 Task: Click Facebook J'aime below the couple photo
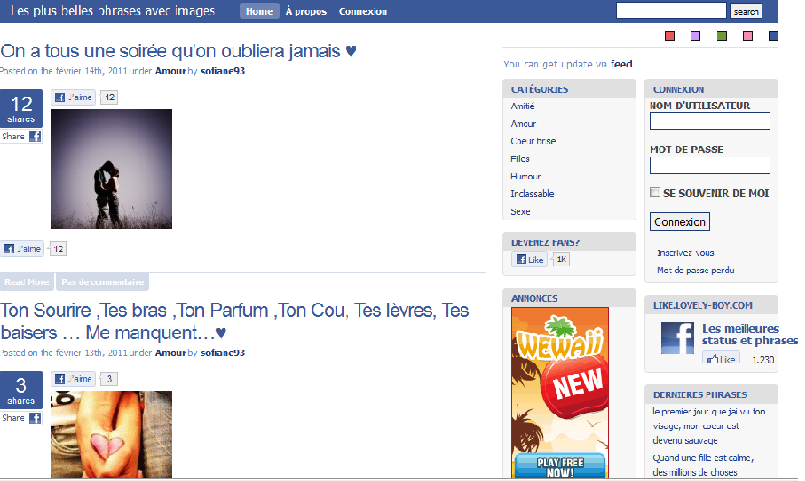(22, 249)
